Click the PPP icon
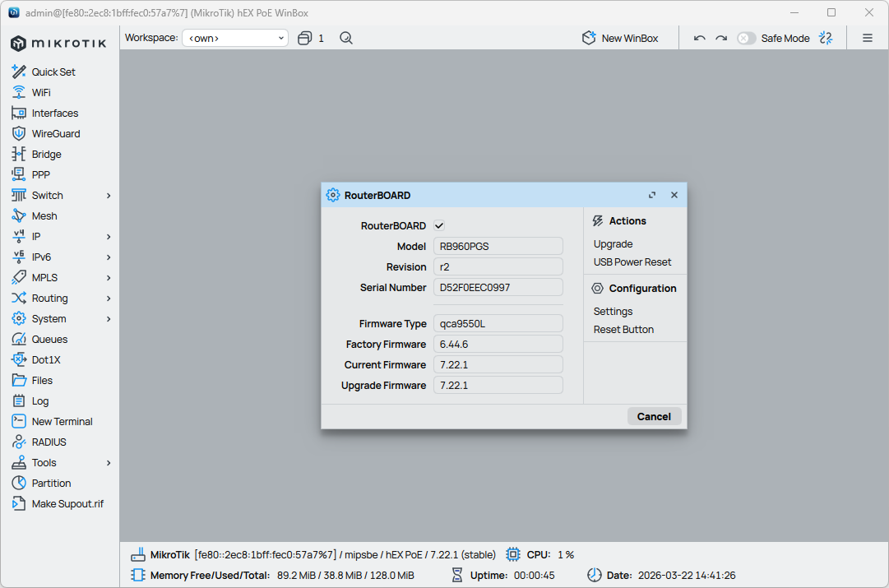The image size is (889, 588). coord(19,174)
